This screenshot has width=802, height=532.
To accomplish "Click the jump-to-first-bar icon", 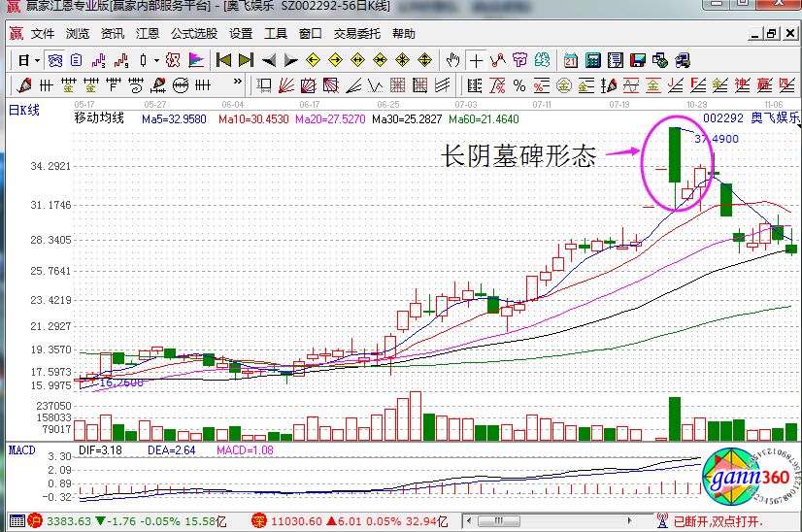I will click(x=225, y=60).
